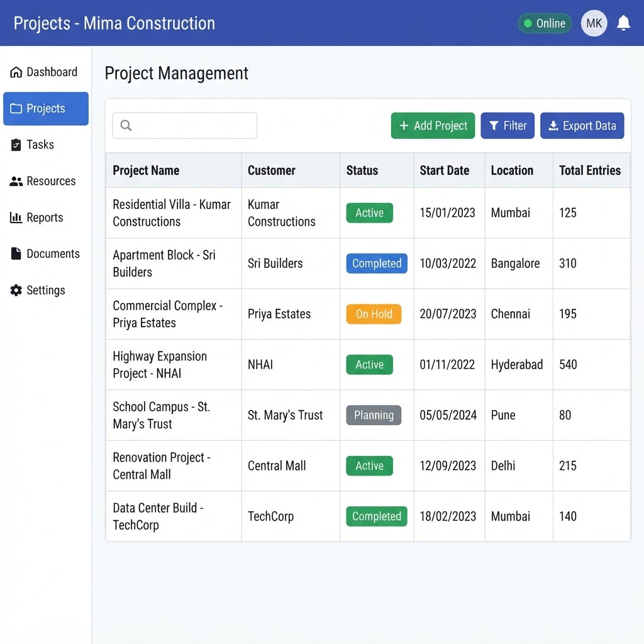644x644 pixels.
Task: Open Documents from the sidebar
Action: click(45, 253)
